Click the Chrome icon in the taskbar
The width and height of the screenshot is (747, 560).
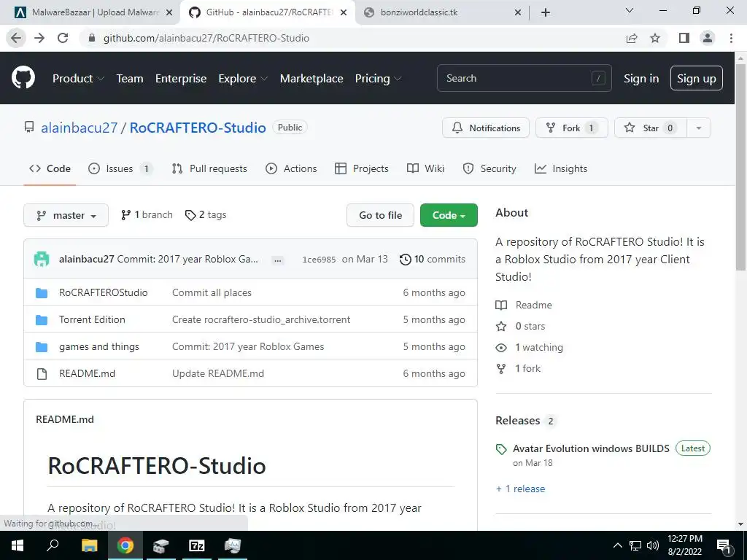coord(125,545)
